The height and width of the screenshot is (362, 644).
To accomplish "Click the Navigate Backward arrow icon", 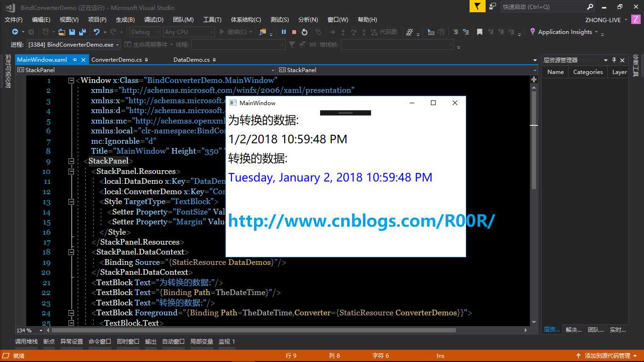I will 15,32.
